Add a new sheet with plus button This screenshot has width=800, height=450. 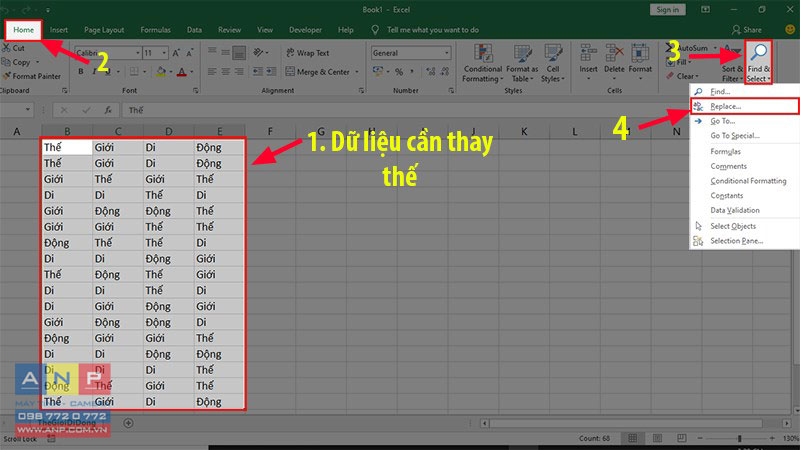tap(129, 423)
